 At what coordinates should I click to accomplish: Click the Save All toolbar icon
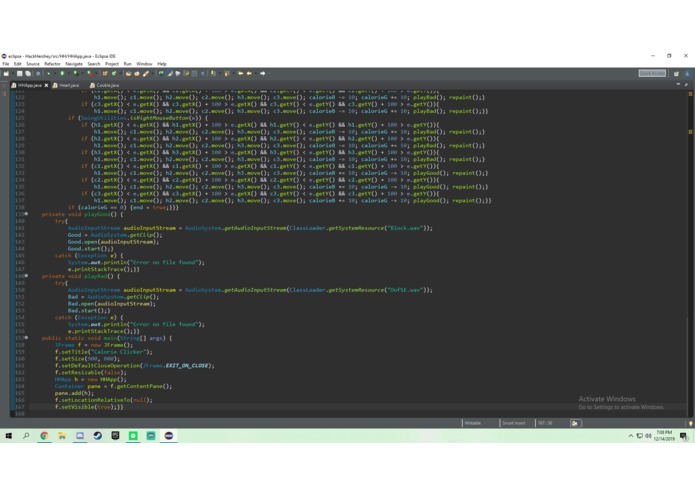(28, 73)
